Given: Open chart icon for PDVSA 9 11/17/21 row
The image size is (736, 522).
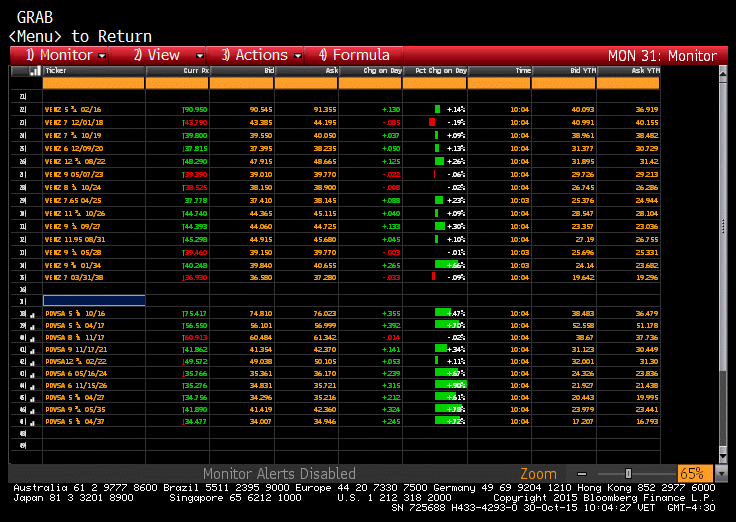Looking at the screenshot, I should coord(32,351).
